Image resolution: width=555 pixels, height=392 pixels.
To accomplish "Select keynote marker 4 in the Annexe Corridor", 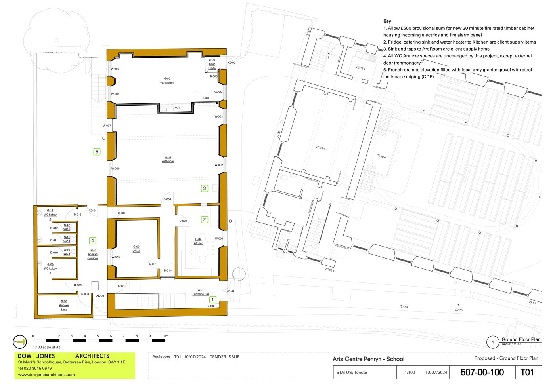I will coord(93,240).
